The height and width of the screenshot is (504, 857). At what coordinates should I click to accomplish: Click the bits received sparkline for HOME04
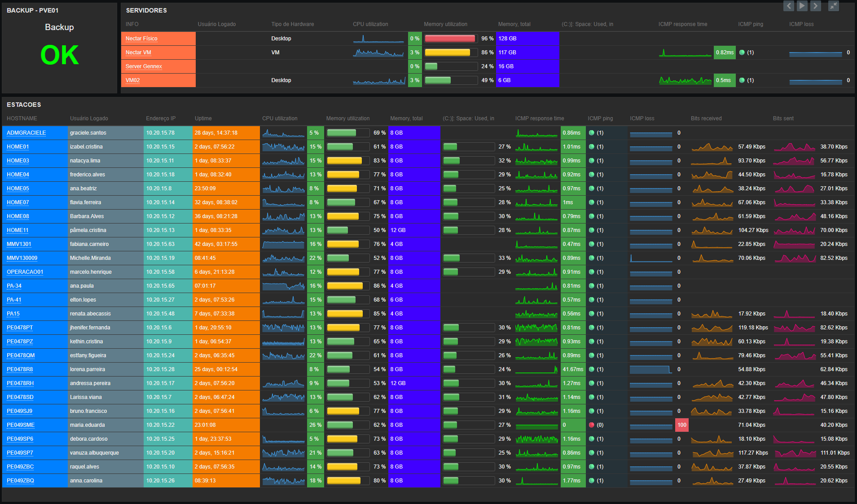click(x=712, y=175)
